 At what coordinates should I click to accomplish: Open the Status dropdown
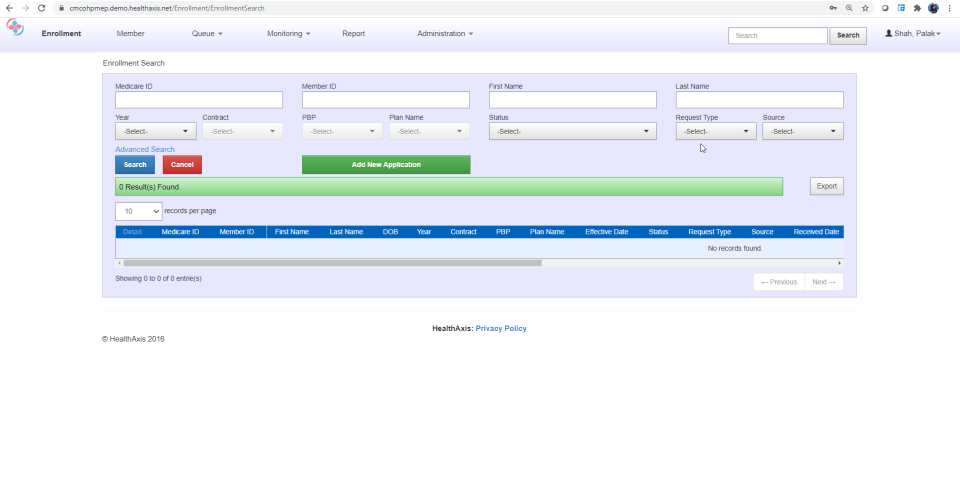click(572, 131)
